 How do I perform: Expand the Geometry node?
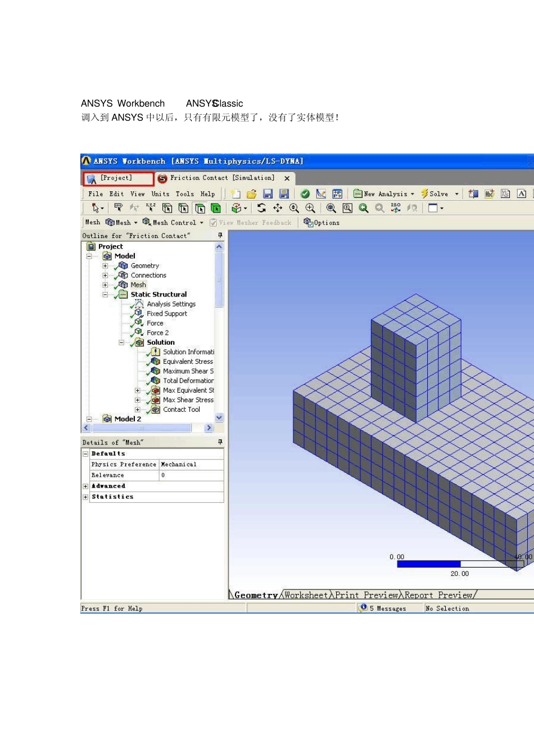point(105,266)
